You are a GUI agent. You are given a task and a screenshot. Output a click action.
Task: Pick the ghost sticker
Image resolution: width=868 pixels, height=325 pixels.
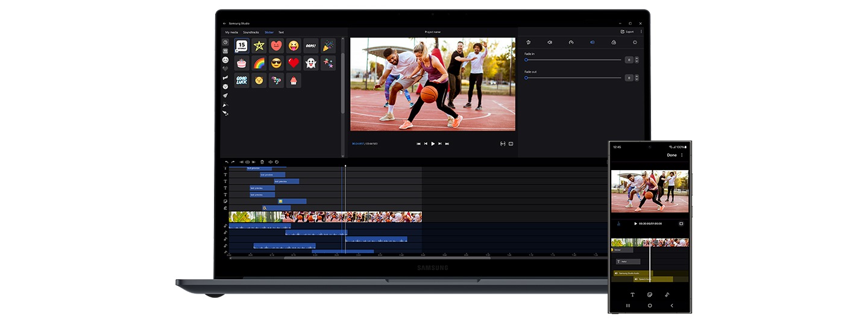coord(311,63)
